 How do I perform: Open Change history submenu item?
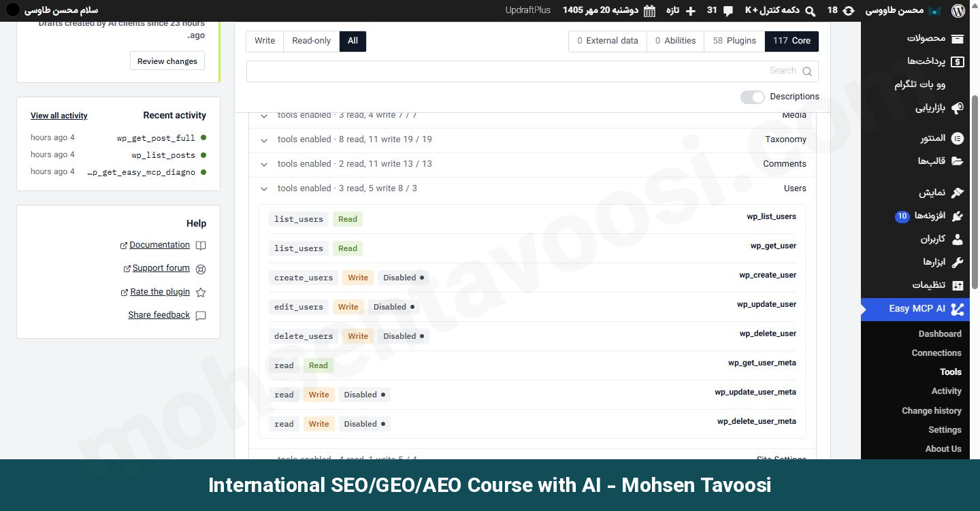point(932,411)
